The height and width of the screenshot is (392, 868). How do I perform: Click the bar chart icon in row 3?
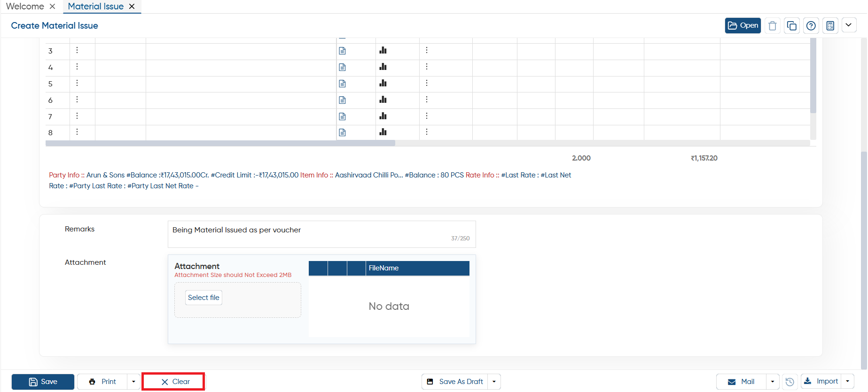coord(383,50)
